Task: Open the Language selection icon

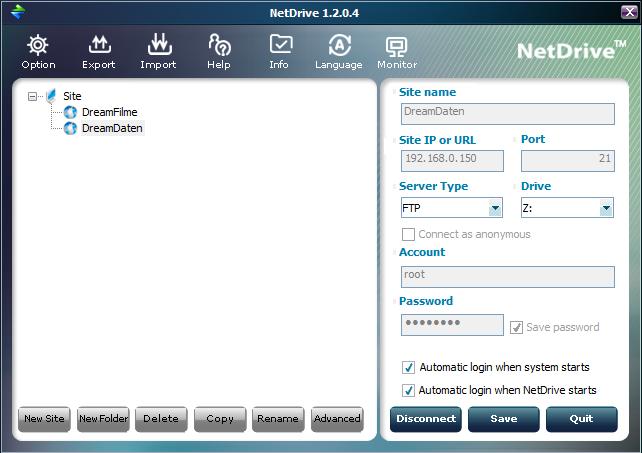Action: (x=339, y=45)
